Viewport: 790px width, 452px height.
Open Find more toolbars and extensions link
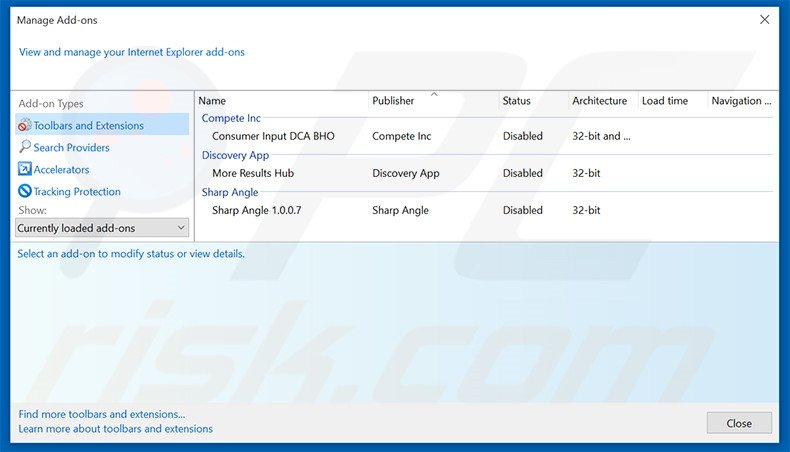(102, 414)
